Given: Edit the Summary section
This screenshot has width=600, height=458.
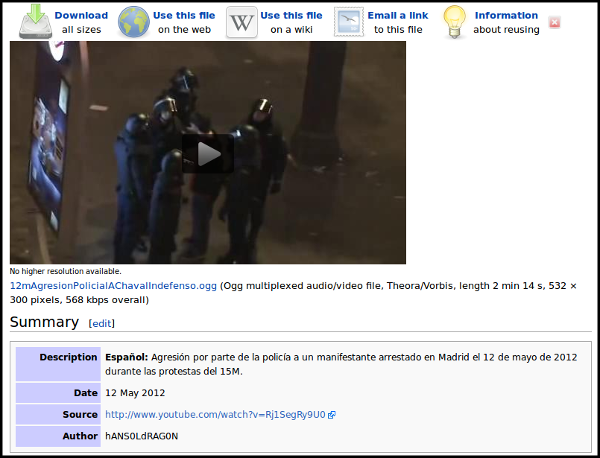Looking at the screenshot, I should click(x=102, y=324).
